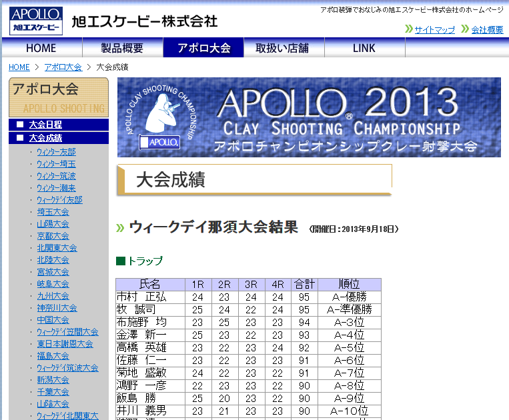Open the 埼玉大会 results link
Image resolution: width=509 pixels, height=420 pixels.
(53, 212)
